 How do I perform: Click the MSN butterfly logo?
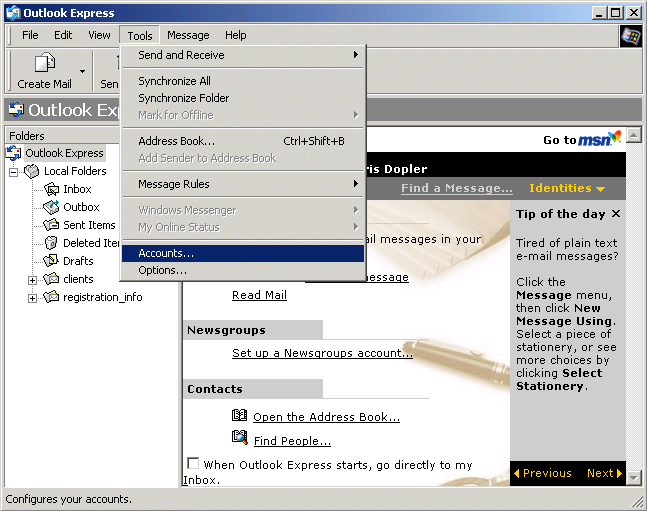pos(615,136)
